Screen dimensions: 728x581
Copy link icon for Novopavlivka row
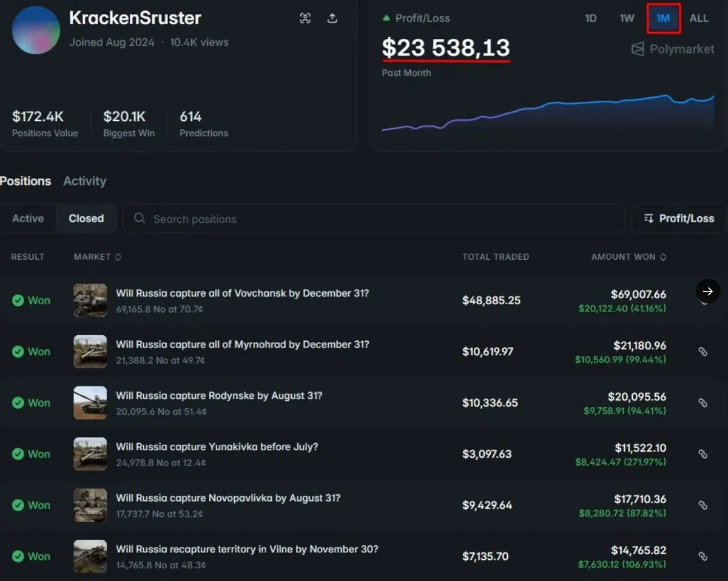pos(703,505)
